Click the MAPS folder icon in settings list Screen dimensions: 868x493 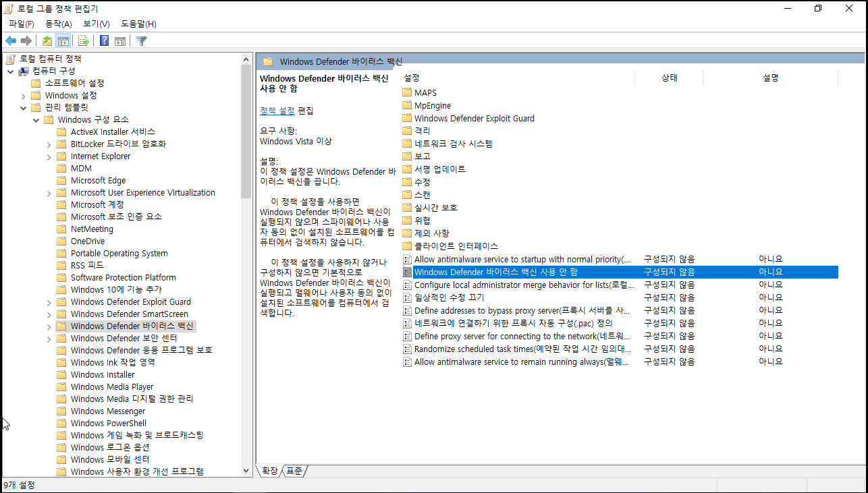click(x=407, y=93)
